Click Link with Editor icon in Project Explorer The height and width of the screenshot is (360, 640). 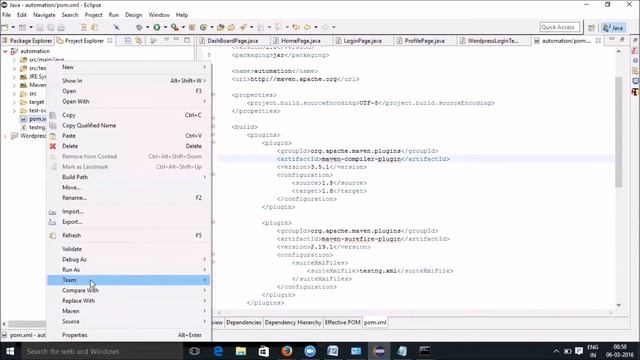(x=138, y=40)
